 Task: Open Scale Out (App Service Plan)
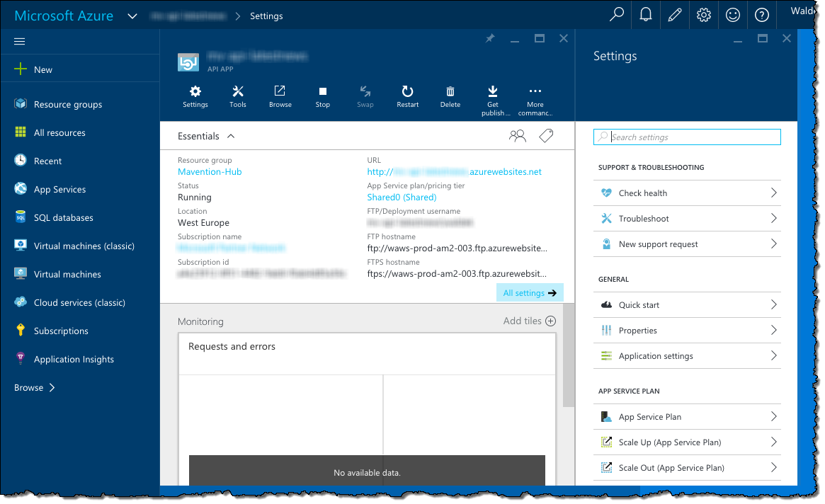[687, 468]
